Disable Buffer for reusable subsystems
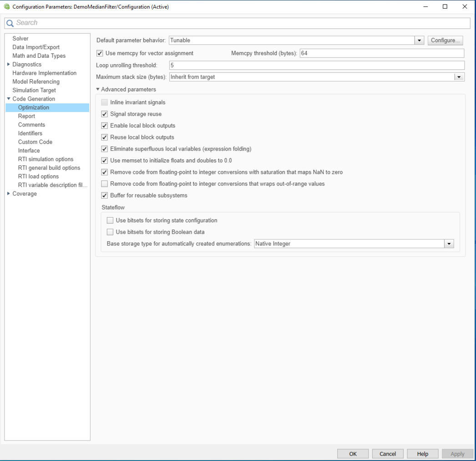 pos(105,196)
